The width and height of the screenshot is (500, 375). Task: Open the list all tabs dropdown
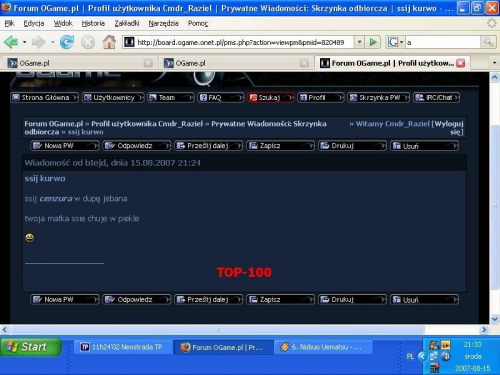tap(494, 63)
